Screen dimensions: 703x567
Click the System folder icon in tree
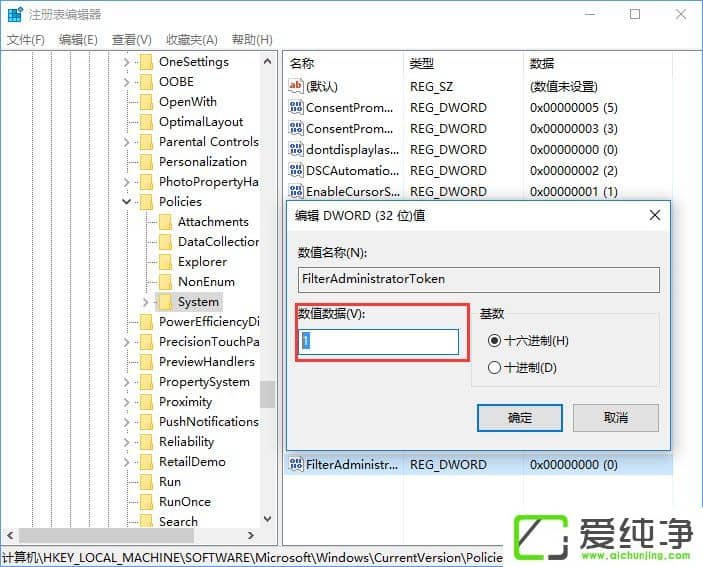(x=165, y=302)
